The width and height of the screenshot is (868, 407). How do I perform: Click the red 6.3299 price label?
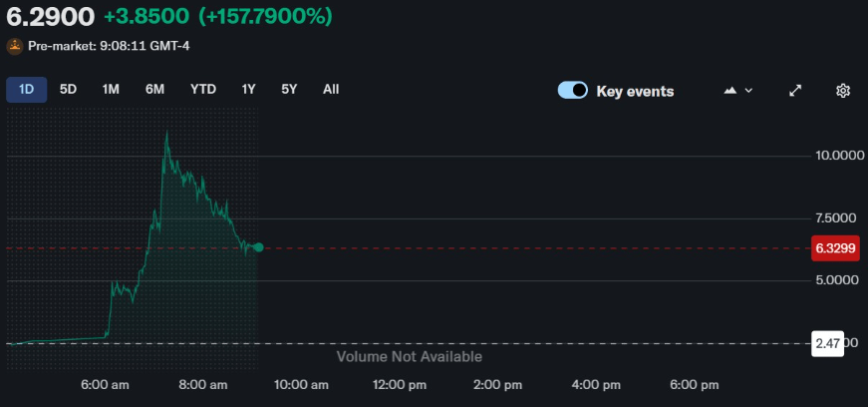835,249
